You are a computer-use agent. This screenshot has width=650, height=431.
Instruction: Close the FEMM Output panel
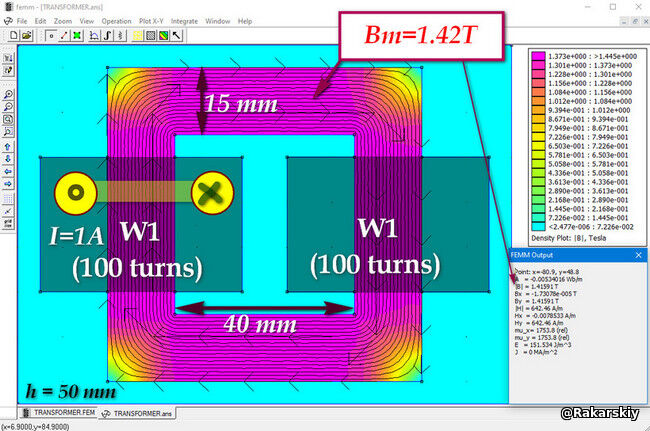coord(639,255)
